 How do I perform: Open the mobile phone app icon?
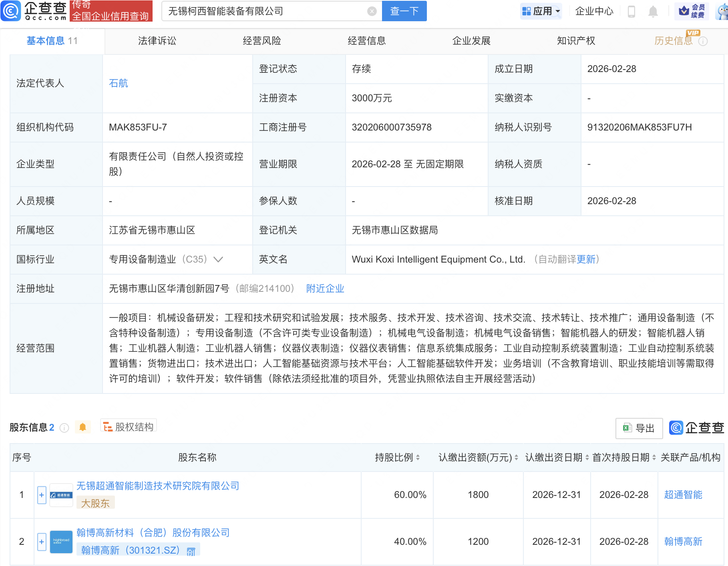631,11
